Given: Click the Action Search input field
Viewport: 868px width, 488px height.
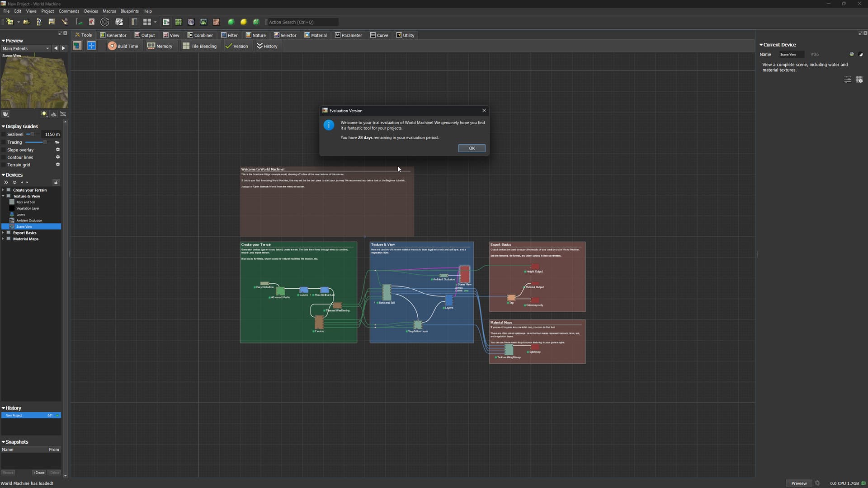Looking at the screenshot, I should pyautogui.click(x=302, y=22).
